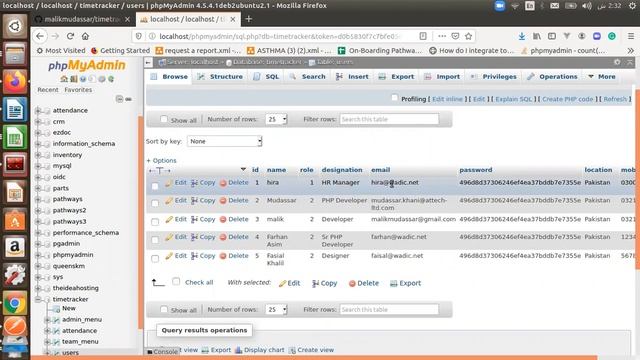640x360 pixels.
Task: Open Sort by key dropdown
Action: pyautogui.click(x=224, y=141)
